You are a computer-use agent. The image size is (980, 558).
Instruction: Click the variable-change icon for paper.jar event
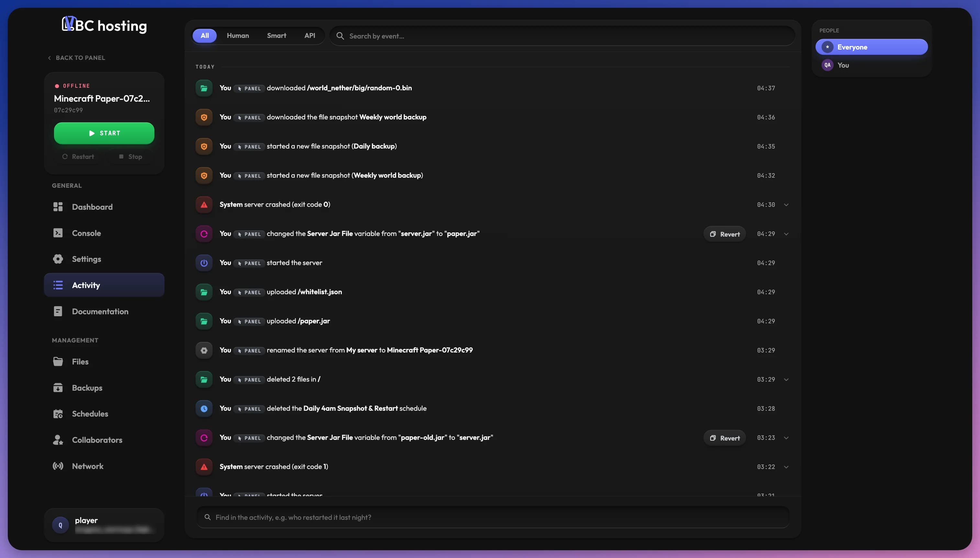tap(204, 234)
